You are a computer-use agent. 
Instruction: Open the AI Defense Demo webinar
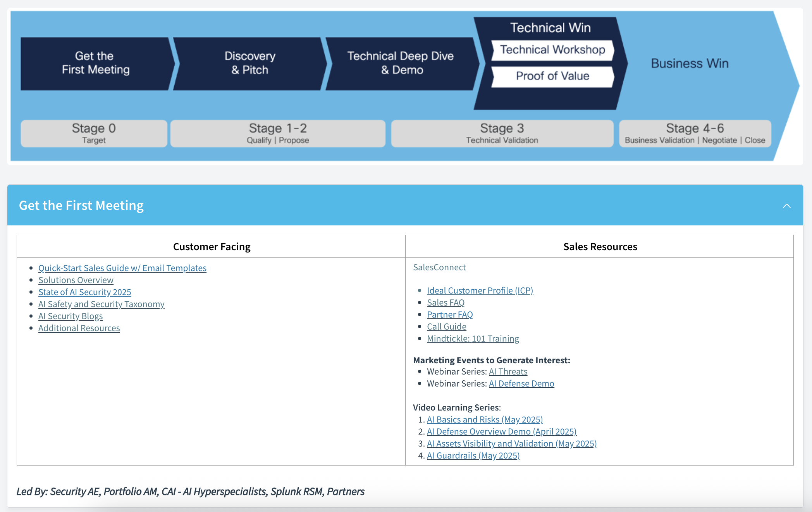521,383
